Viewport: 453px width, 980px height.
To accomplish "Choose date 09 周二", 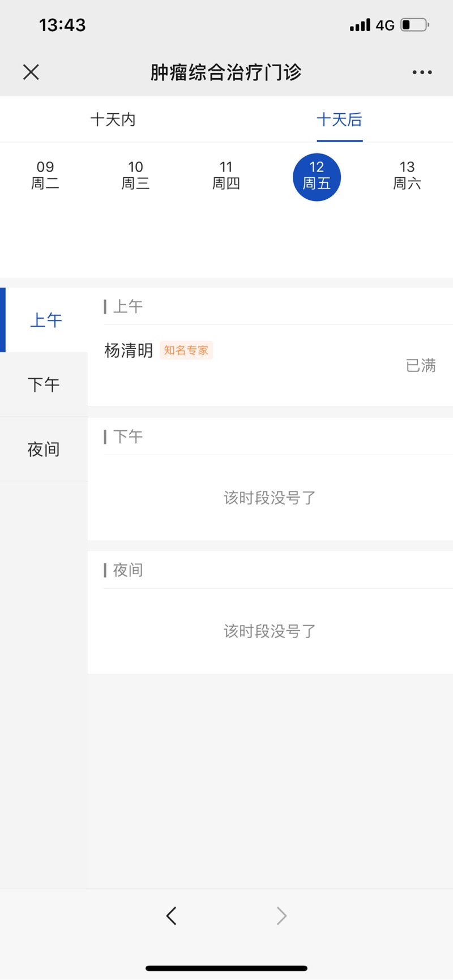I will [45, 175].
